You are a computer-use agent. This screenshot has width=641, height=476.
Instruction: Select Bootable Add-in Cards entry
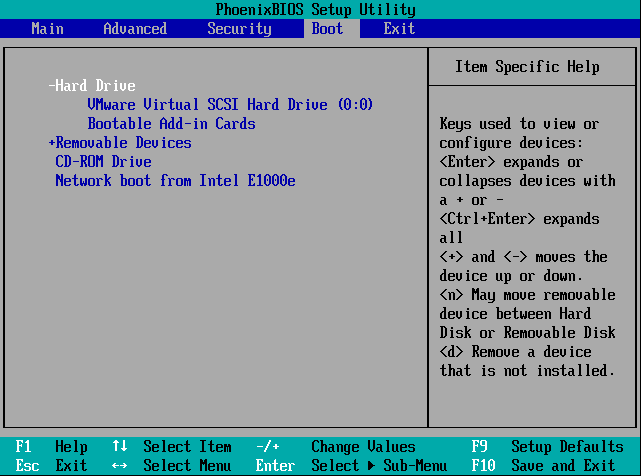tap(171, 123)
